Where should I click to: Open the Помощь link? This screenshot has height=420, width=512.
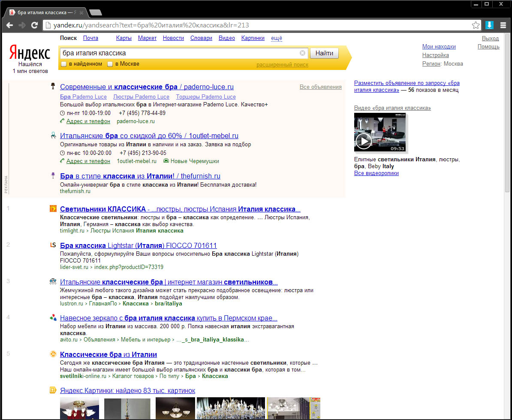coord(488,47)
